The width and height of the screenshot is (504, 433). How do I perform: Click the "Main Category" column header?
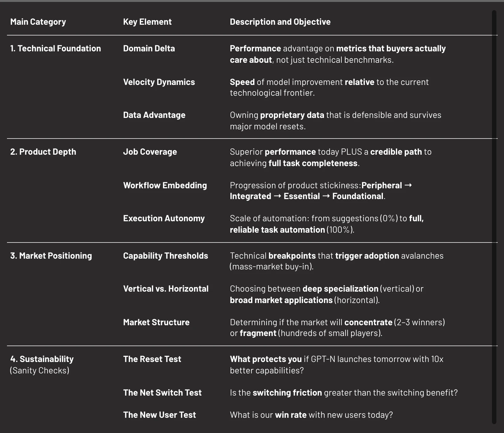click(x=38, y=22)
